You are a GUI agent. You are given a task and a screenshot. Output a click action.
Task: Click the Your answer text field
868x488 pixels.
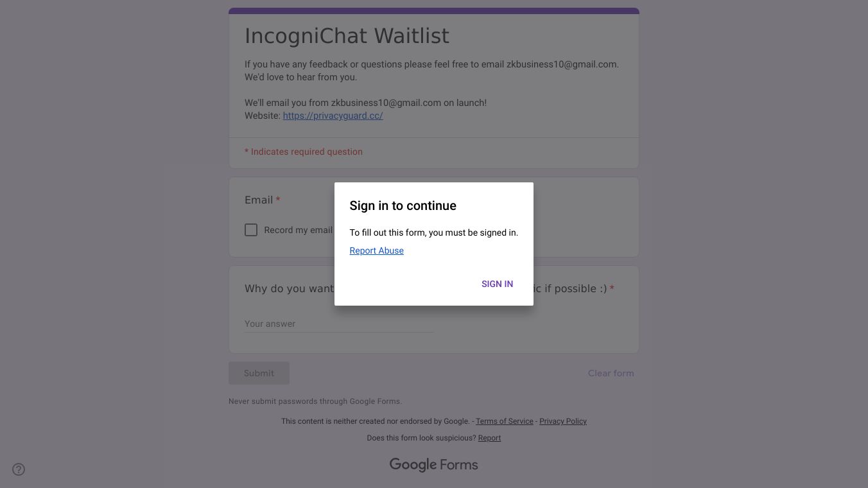tap(338, 324)
